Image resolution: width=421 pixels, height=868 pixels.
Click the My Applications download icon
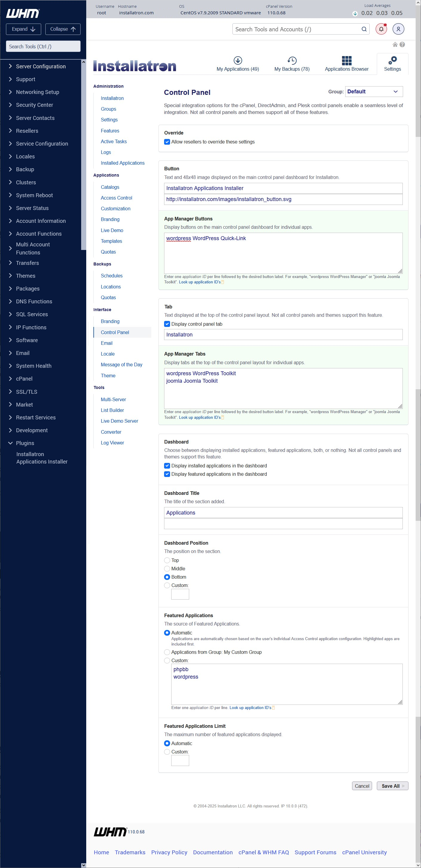click(x=238, y=60)
